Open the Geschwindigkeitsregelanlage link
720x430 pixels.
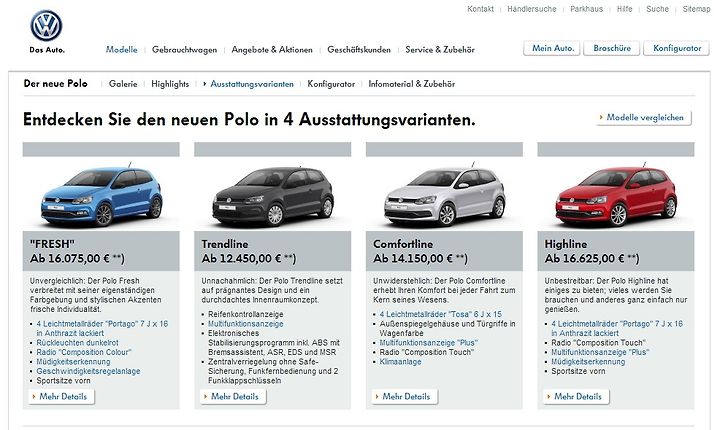point(88,371)
